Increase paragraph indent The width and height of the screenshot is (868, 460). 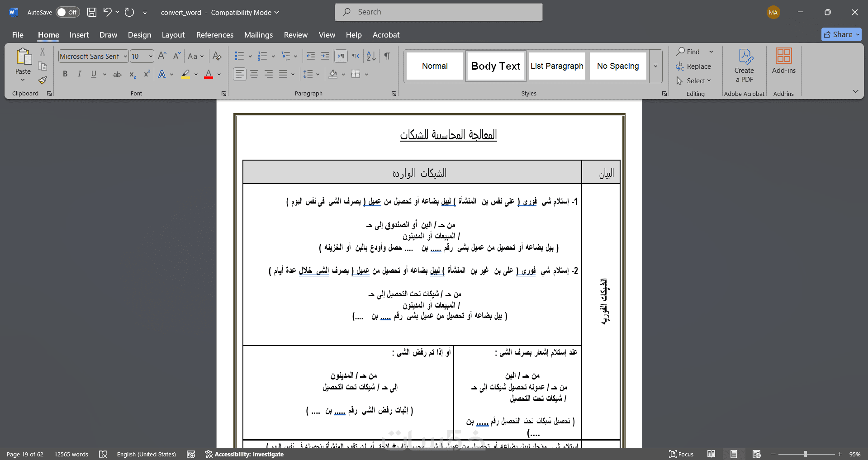point(325,56)
